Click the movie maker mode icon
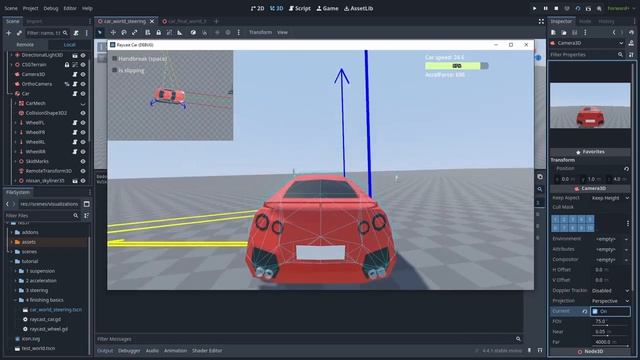 [x=599, y=8]
